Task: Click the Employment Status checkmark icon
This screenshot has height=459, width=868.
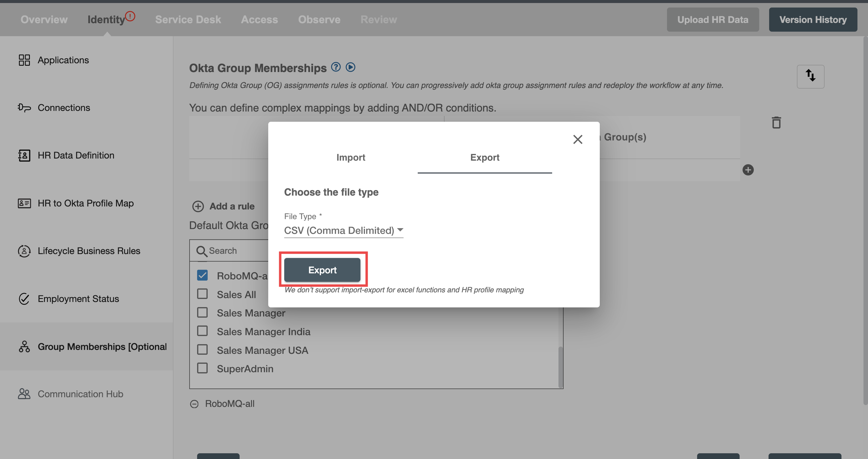Action: click(x=24, y=299)
